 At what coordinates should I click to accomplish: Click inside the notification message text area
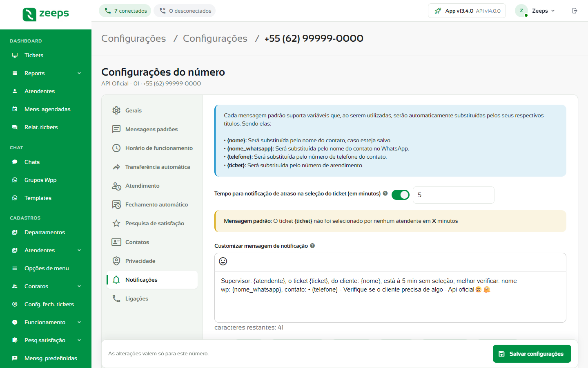tap(390, 297)
